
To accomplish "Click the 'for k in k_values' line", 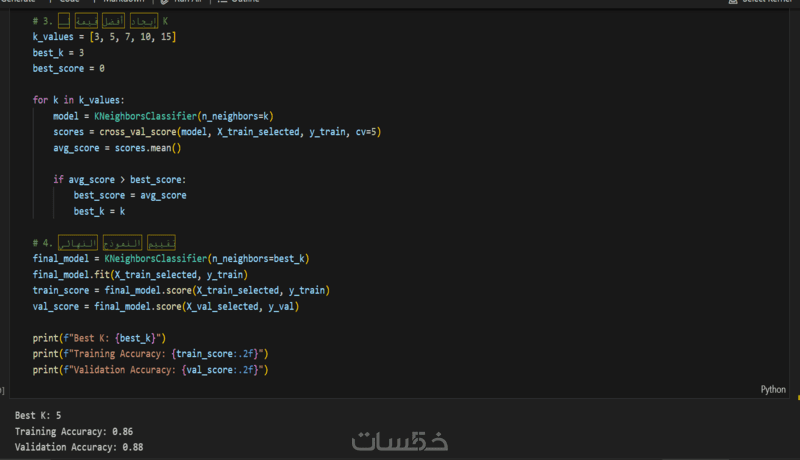I will coord(78,100).
